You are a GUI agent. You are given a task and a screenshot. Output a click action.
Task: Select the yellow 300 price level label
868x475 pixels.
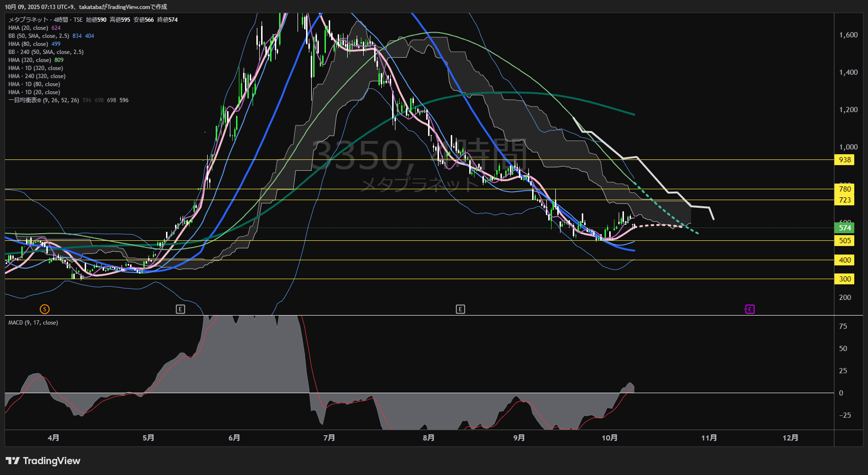pos(845,279)
